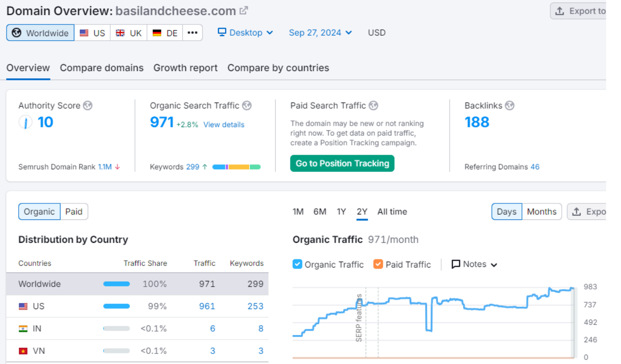
Task: Open the Sep 27, 2024 date dropdown
Action: (320, 33)
